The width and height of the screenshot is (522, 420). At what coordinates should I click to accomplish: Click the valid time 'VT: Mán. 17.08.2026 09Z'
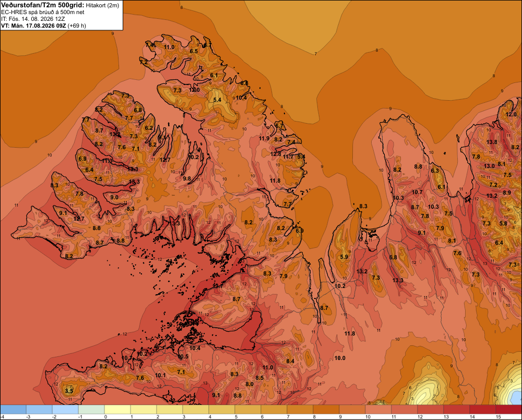(x=33, y=26)
